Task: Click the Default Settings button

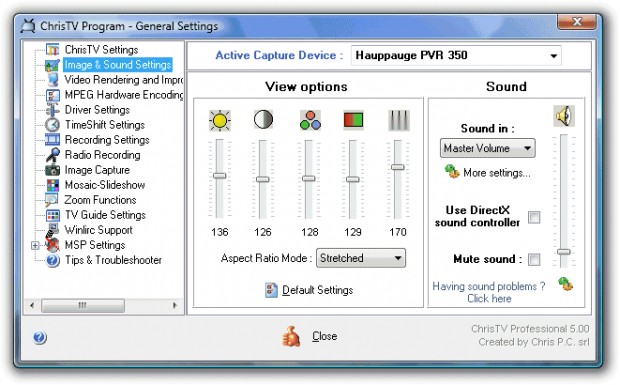Action: tap(309, 290)
